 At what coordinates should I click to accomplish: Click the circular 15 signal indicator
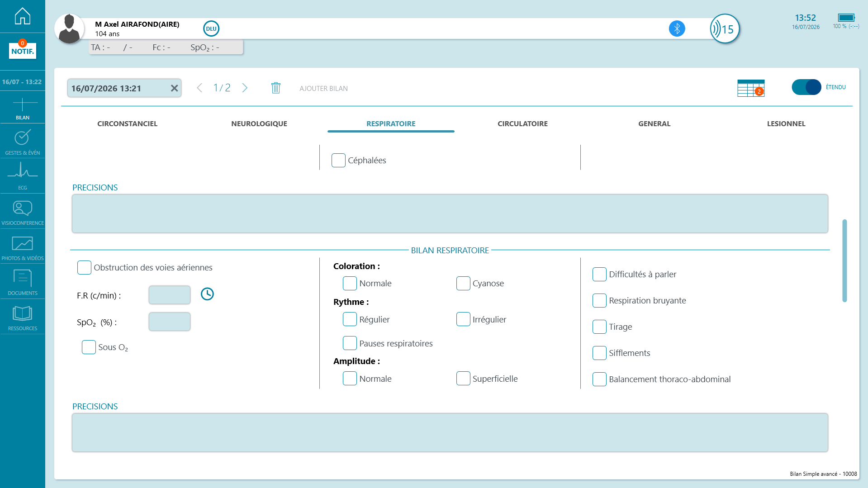pyautogui.click(x=725, y=29)
